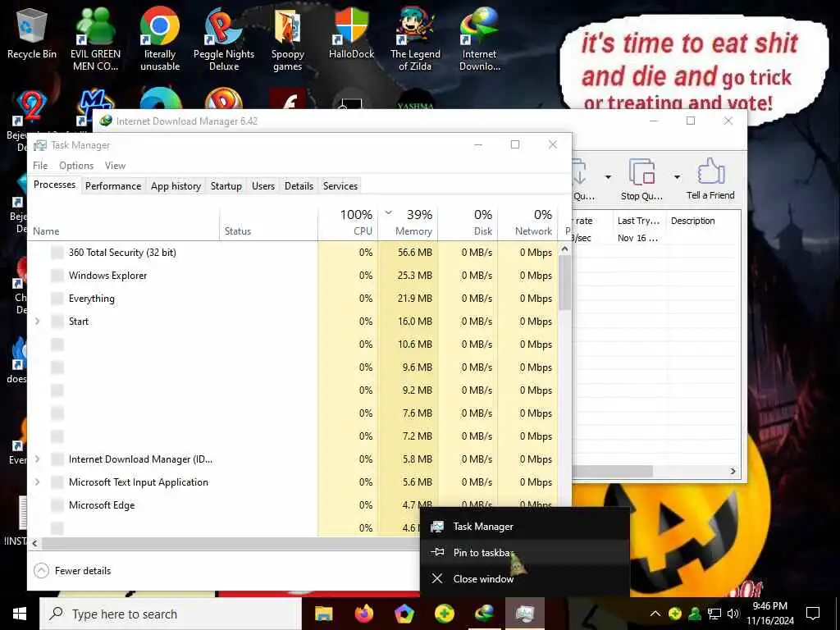The width and height of the screenshot is (840, 630).
Task: Sort processes by Network column header
Action: (x=527, y=223)
